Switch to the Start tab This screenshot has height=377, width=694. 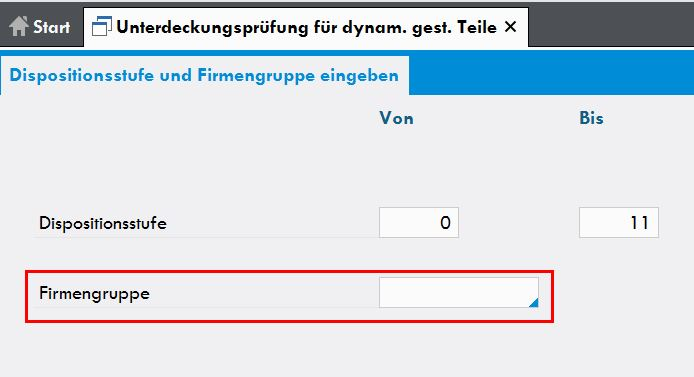[x=42, y=27]
